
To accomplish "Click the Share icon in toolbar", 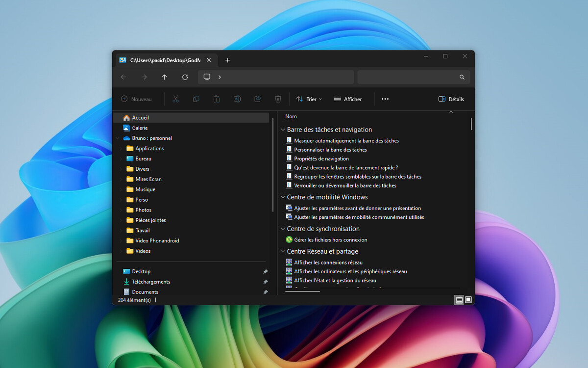I will (257, 99).
